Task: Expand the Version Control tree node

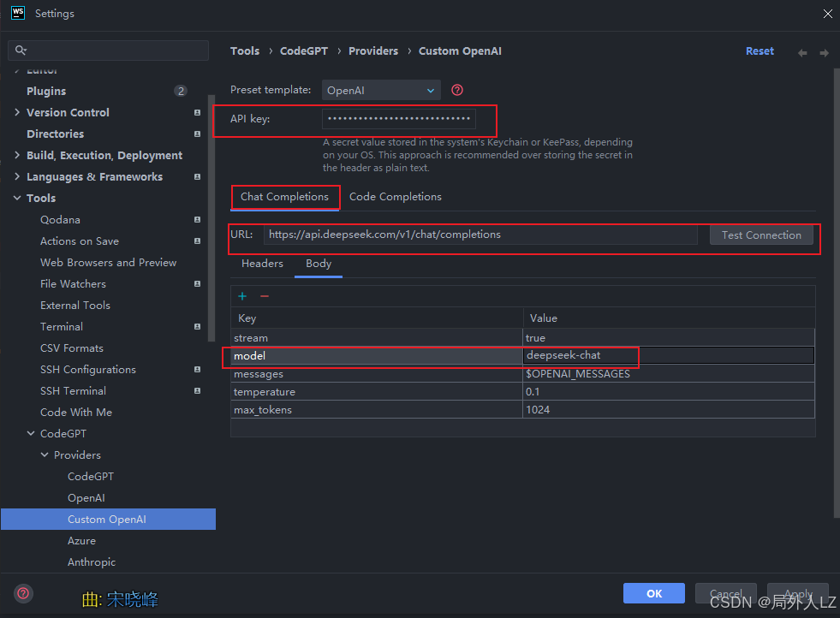Action: (x=17, y=112)
